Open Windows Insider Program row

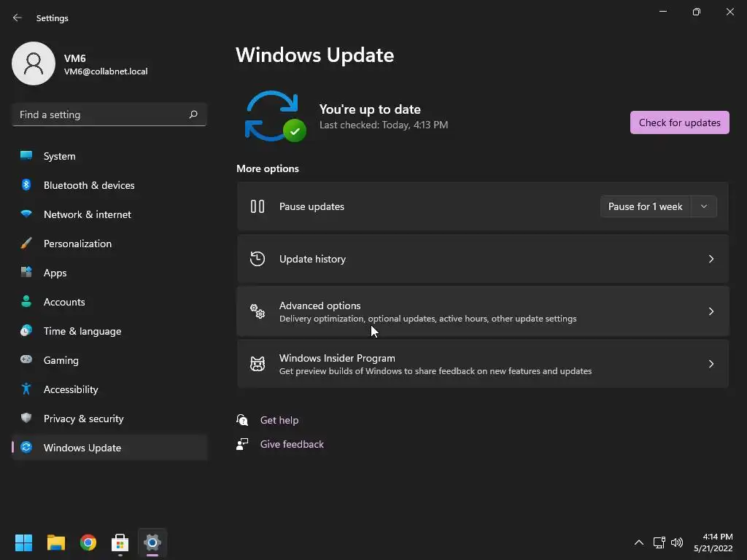click(483, 364)
